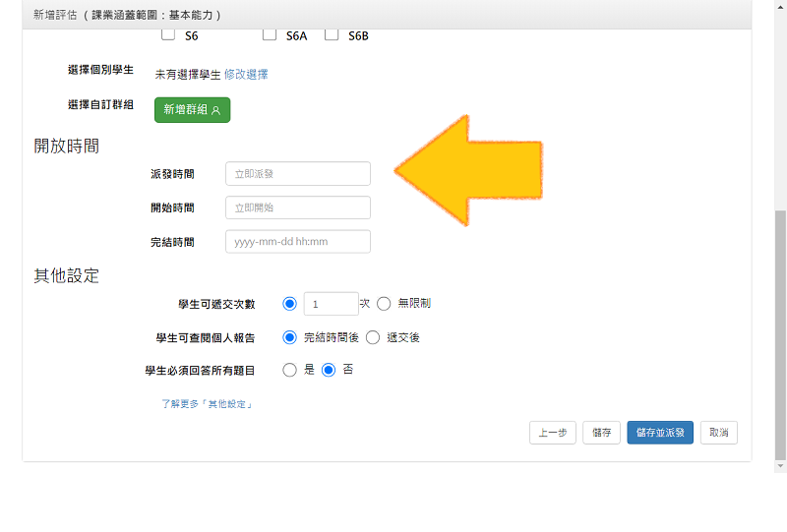787x532 pixels.
Task: Open the 修改選擇 link for individual students
Action: [x=246, y=74]
